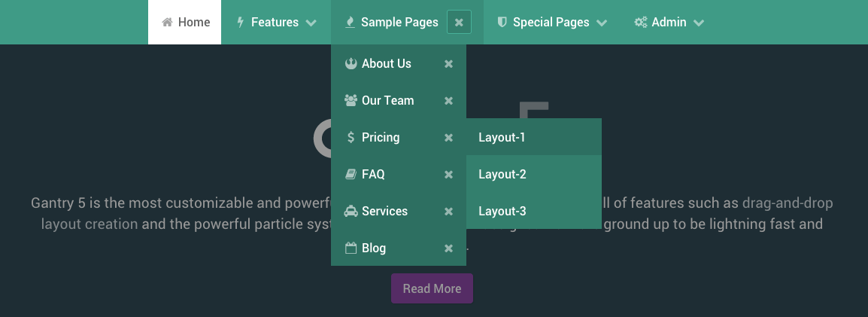Expand the Special Pages dropdown chevron
The height and width of the screenshot is (317, 868).
602,23
